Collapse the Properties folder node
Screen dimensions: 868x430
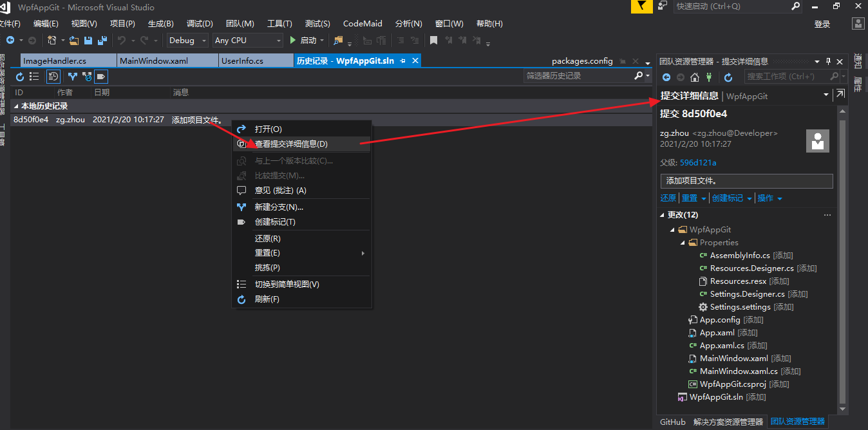click(x=683, y=243)
